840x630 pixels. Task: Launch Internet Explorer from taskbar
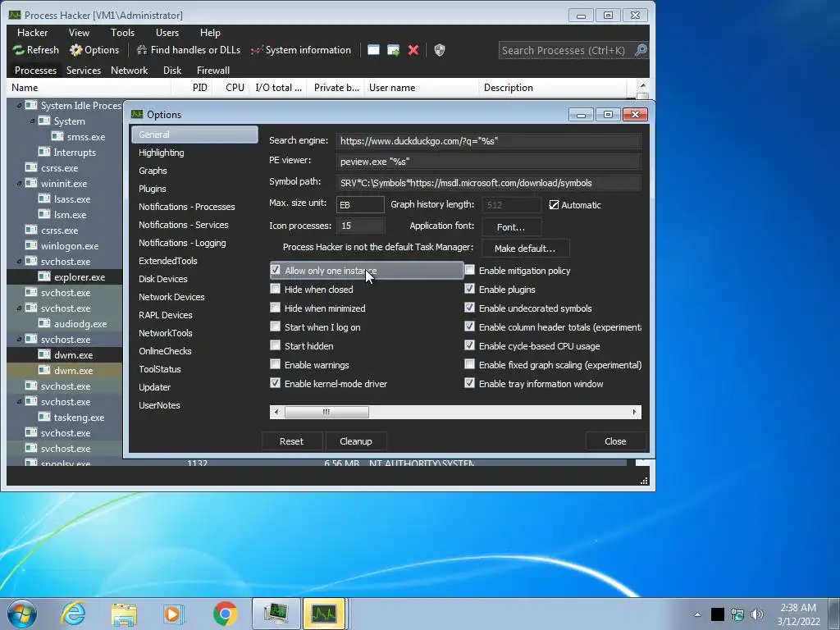pos(73,614)
